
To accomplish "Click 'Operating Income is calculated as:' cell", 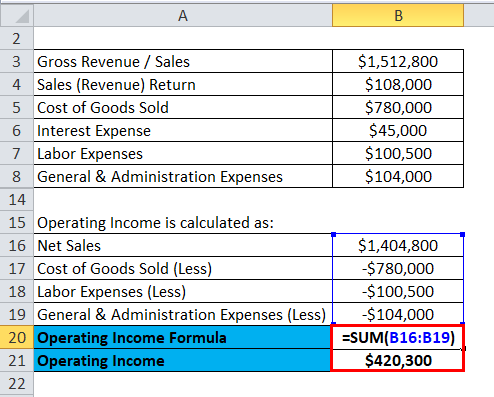I will pyautogui.click(x=183, y=222).
